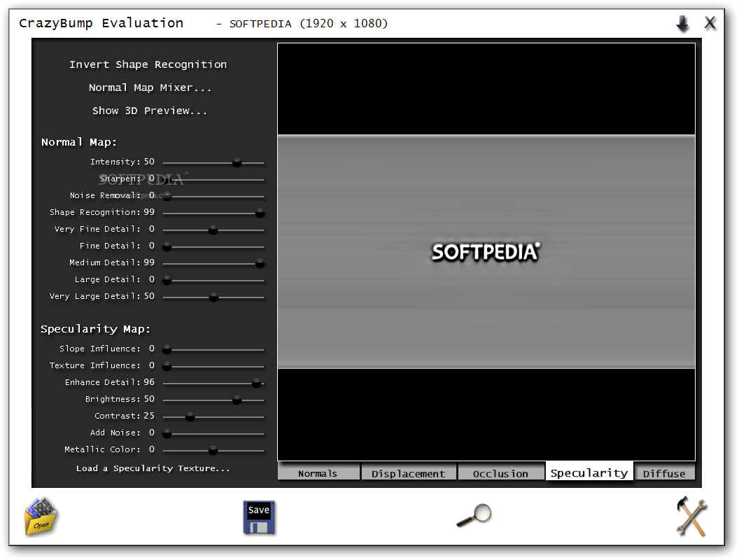Image resolution: width=739 pixels, height=560 pixels.
Task: Click the specularity preview image
Action: [486, 252]
